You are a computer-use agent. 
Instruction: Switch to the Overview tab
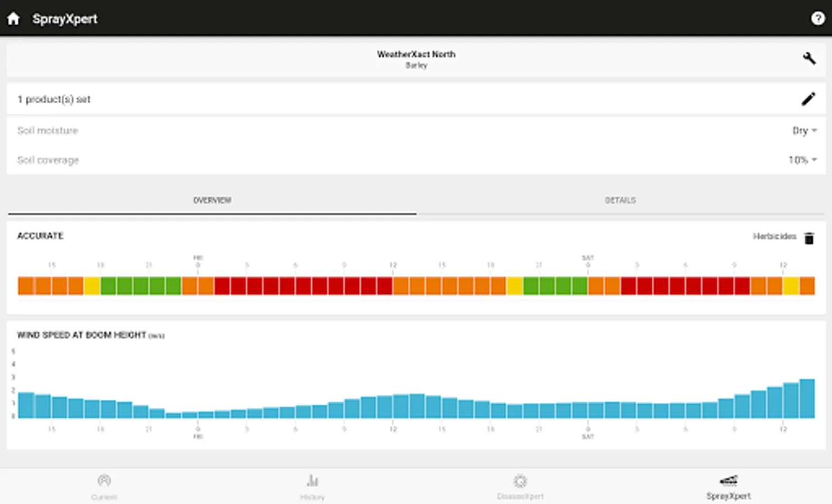pos(212,200)
